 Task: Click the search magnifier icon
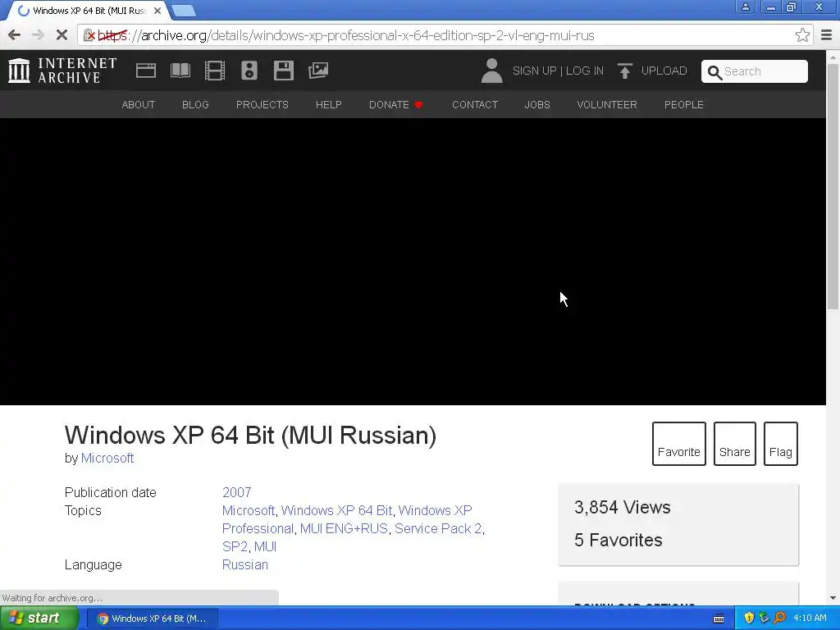pyautogui.click(x=714, y=72)
